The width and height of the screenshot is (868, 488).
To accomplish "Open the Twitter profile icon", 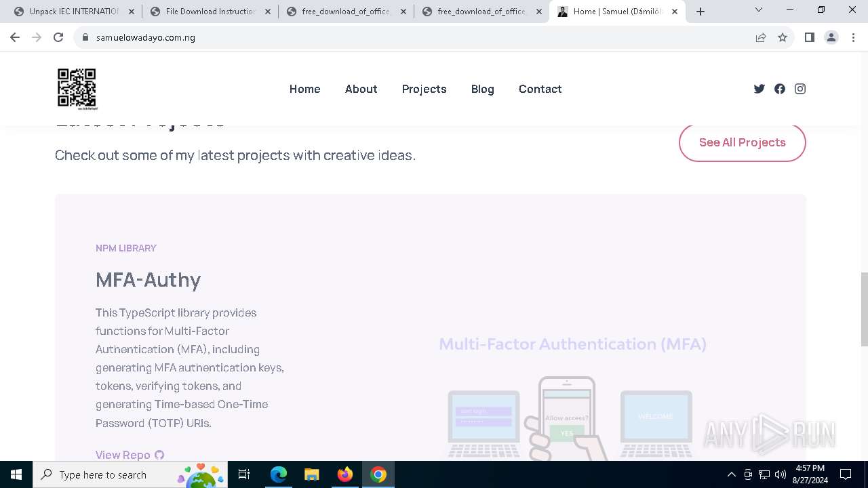I will (759, 89).
